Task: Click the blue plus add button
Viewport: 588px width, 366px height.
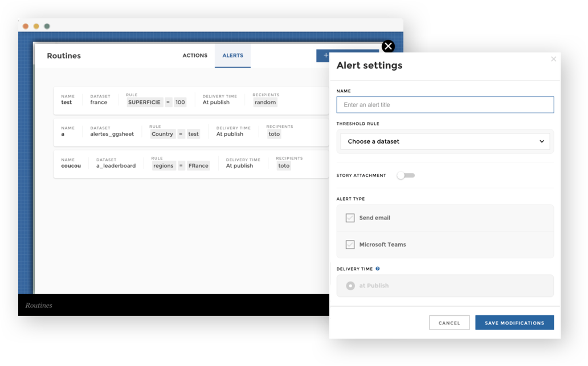Action: (x=323, y=55)
